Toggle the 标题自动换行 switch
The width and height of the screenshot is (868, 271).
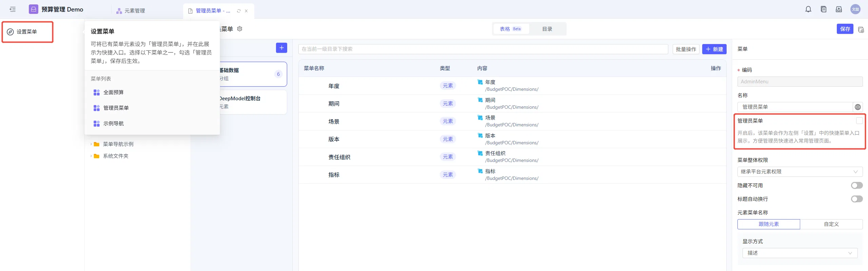coord(857,199)
